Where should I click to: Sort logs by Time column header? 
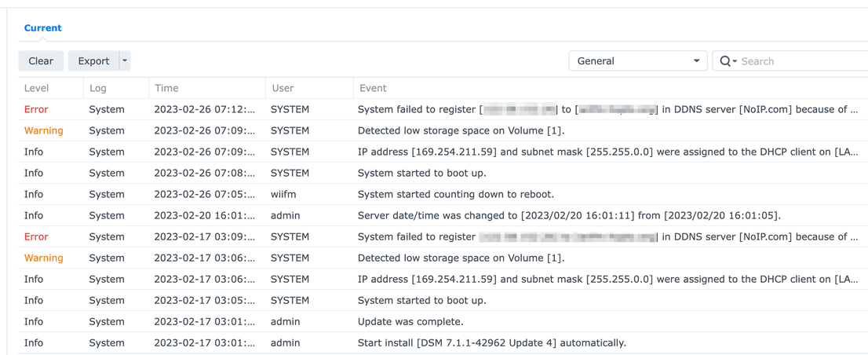point(166,88)
